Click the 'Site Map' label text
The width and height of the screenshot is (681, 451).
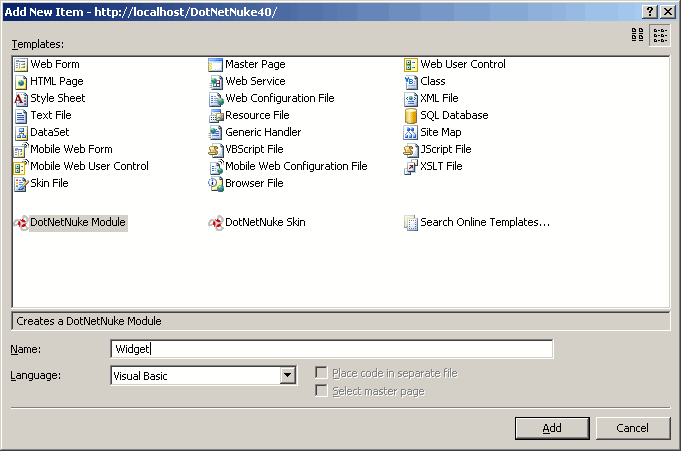click(441, 132)
